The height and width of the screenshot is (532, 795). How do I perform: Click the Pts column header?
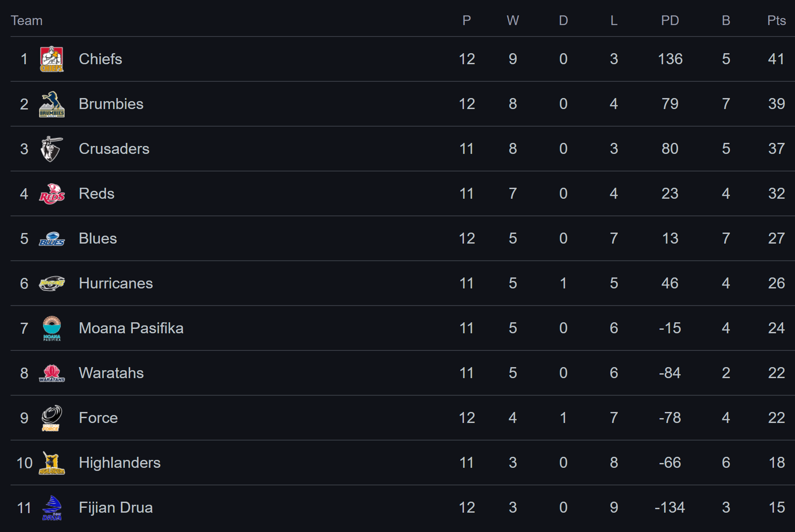tap(776, 21)
